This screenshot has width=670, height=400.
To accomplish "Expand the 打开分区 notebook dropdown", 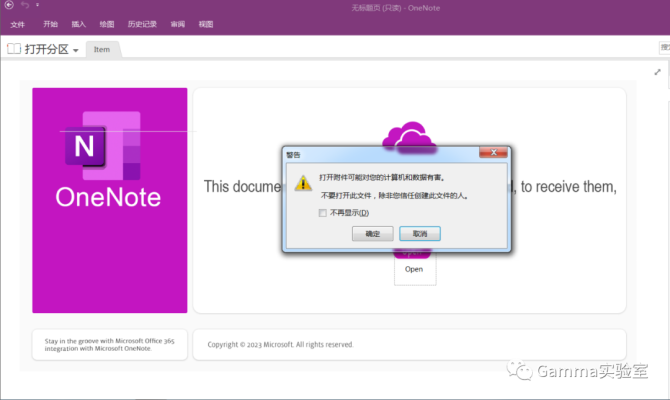I will (x=76, y=50).
